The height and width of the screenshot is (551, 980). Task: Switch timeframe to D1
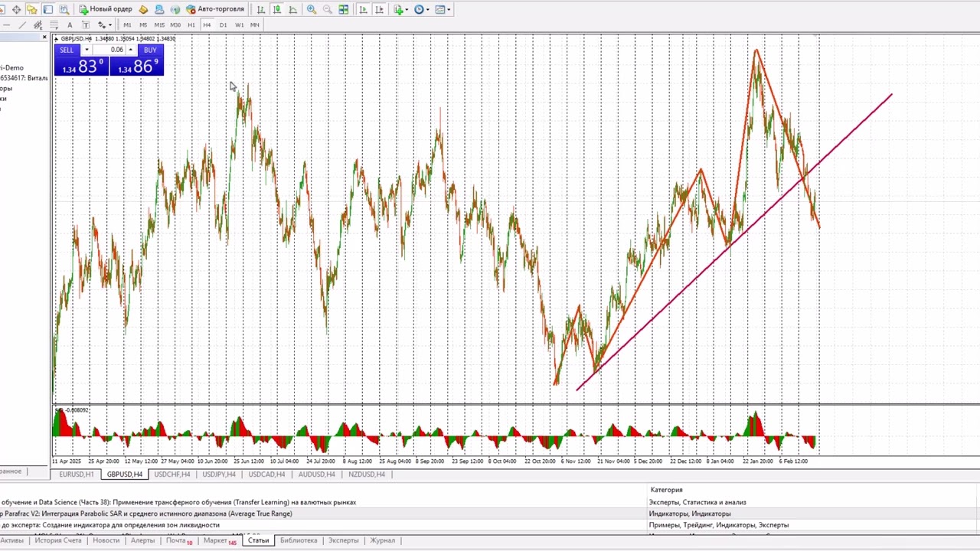(x=223, y=25)
